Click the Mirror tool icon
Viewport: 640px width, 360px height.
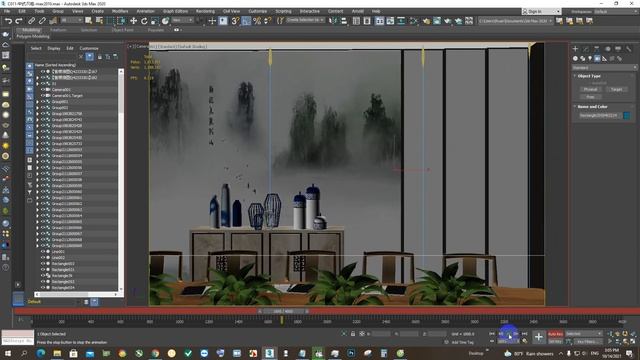tap(333, 20)
